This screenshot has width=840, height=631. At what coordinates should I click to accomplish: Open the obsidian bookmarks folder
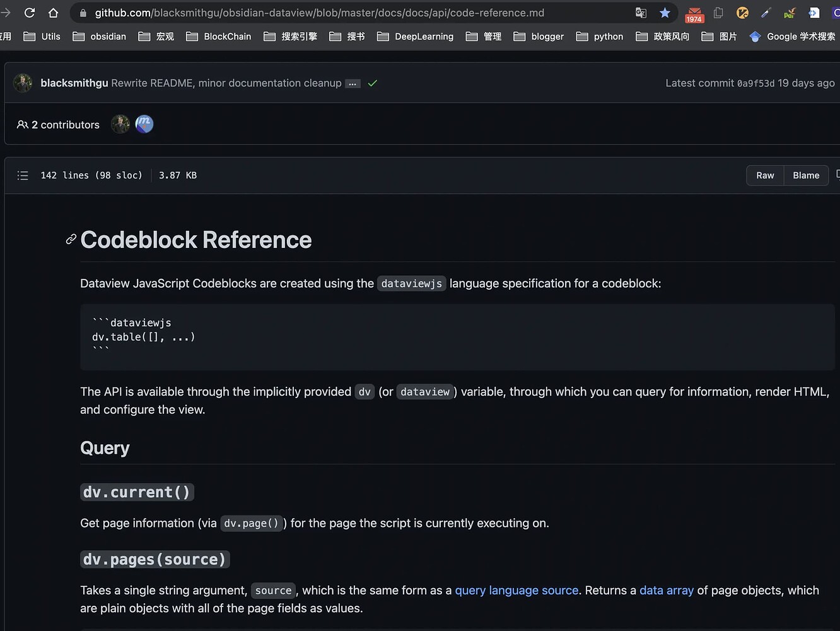click(100, 36)
